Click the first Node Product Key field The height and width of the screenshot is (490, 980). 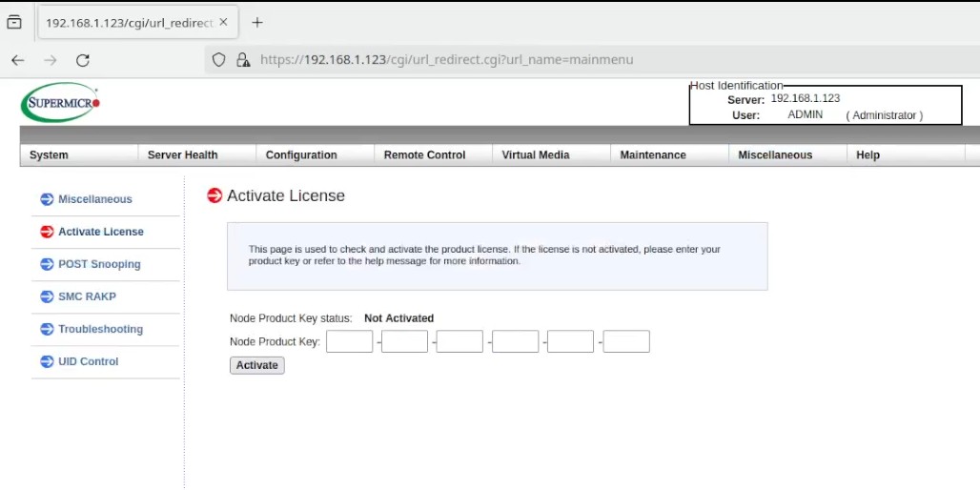click(349, 341)
